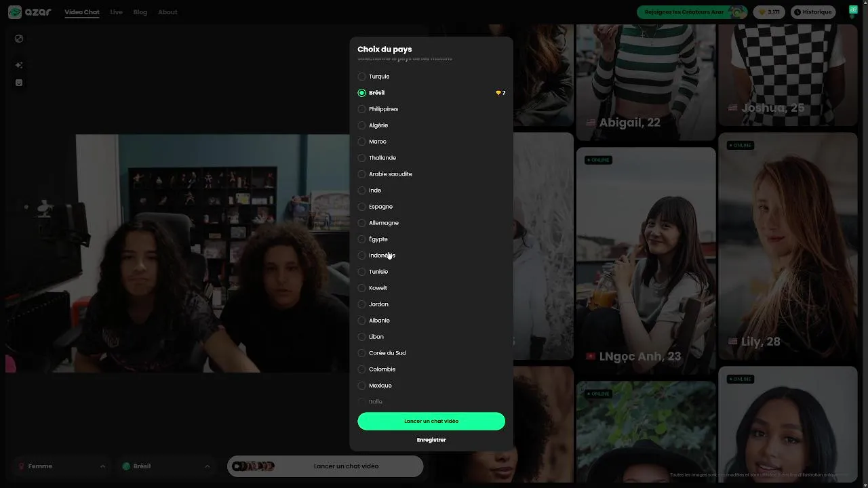Open the sparkle effects icon in sidebar
This screenshot has width=868, height=488.
coord(19,65)
